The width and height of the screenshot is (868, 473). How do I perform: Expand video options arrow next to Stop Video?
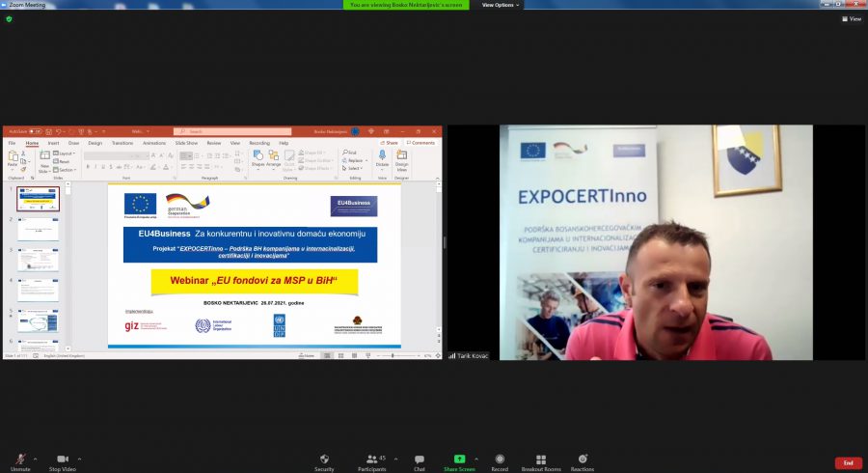(x=79, y=459)
